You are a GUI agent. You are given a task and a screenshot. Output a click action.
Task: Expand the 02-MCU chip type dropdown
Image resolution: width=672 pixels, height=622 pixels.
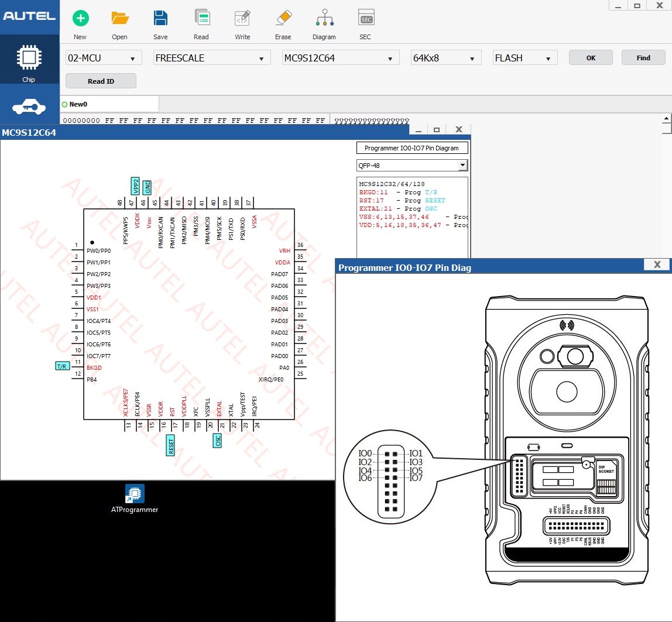click(x=104, y=58)
